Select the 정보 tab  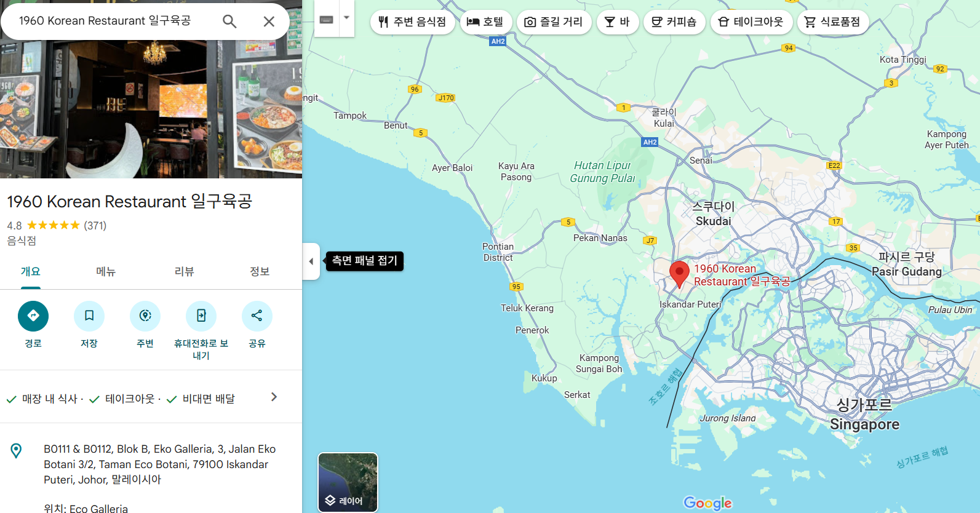tap(260, 272)
